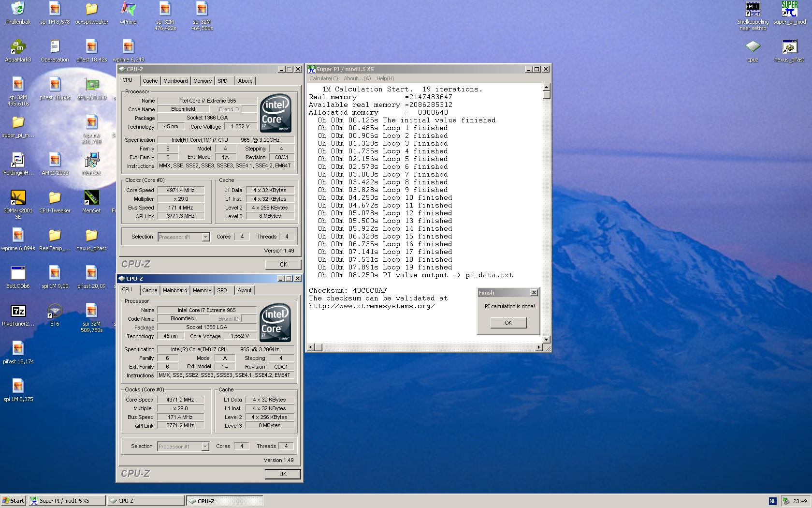Viewport: 812px width, 508px height.
Task: Activate the second CPU-Z taskbar button
Action: (225, 501)
